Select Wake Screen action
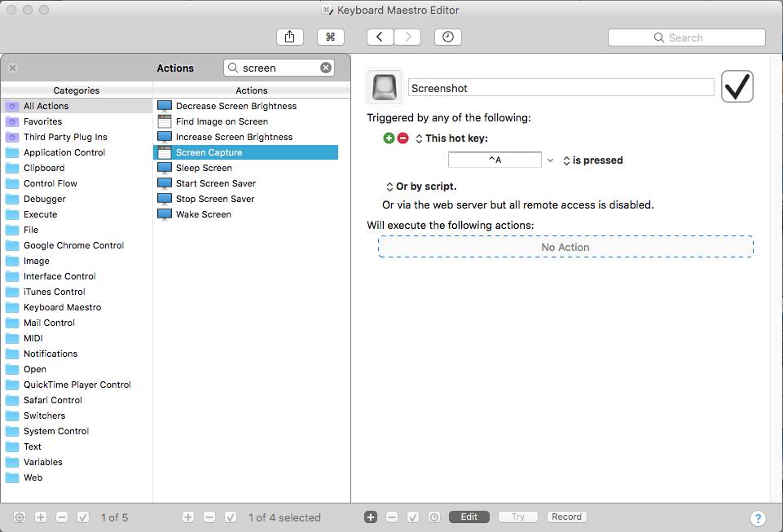This screenshot has height=532, width=783. tap(246, 214)
